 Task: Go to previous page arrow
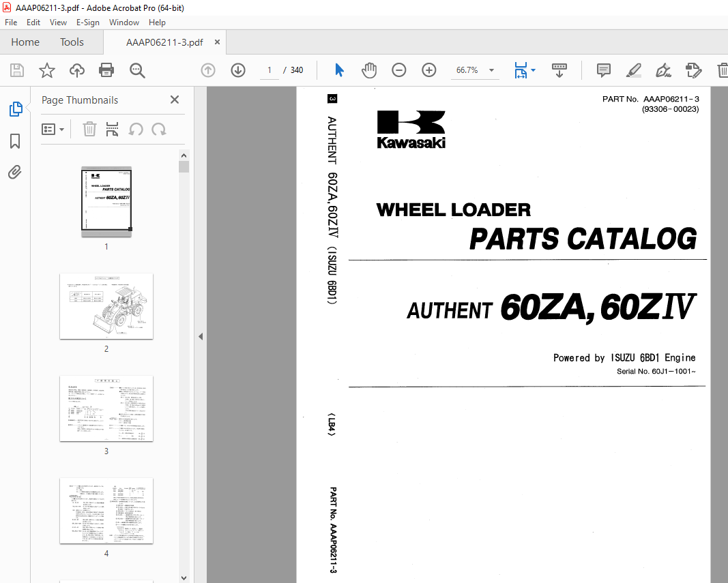point(208,70)
